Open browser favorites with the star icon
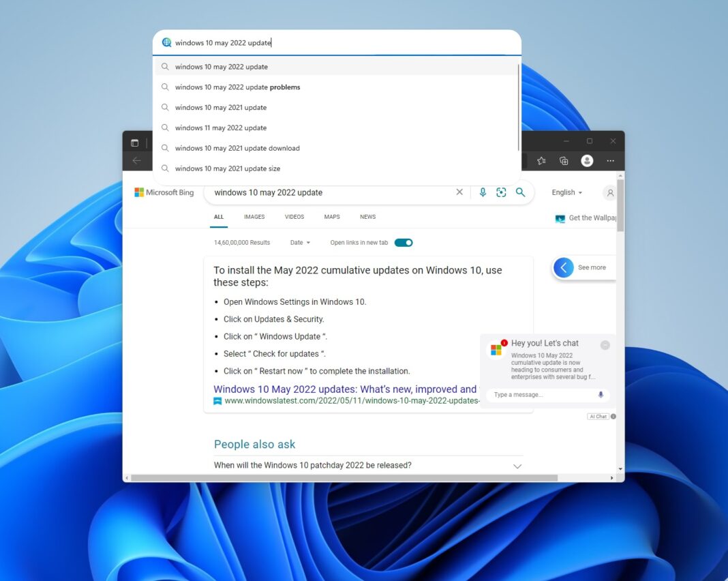Screen dimensions: 728x581 click(541, 160)
